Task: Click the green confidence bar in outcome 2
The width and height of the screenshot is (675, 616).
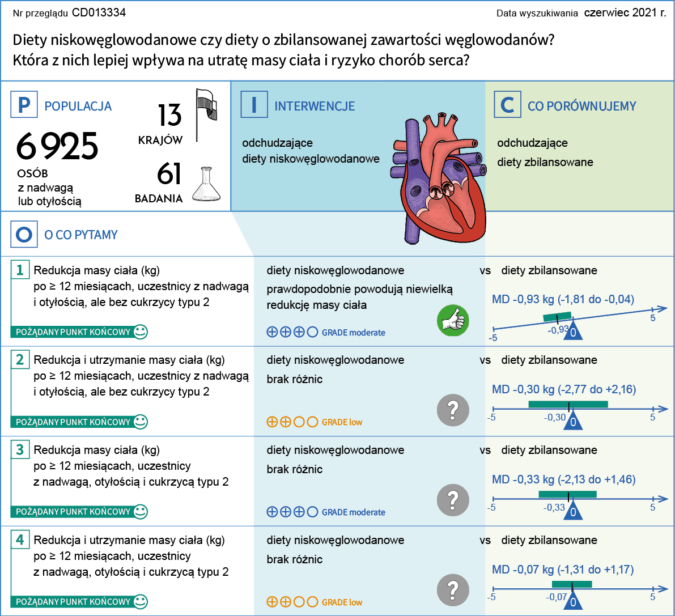Action: [568, 404]
